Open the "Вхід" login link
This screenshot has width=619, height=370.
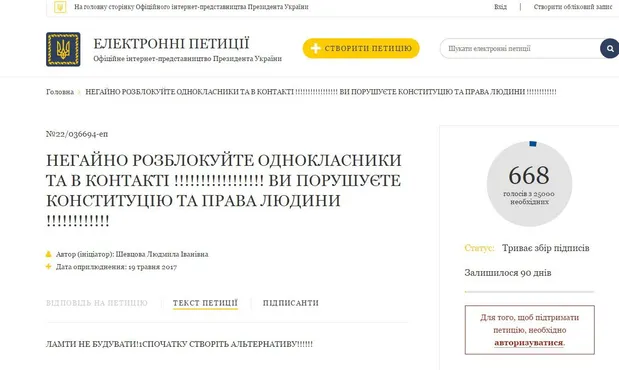tap(500, 7)
